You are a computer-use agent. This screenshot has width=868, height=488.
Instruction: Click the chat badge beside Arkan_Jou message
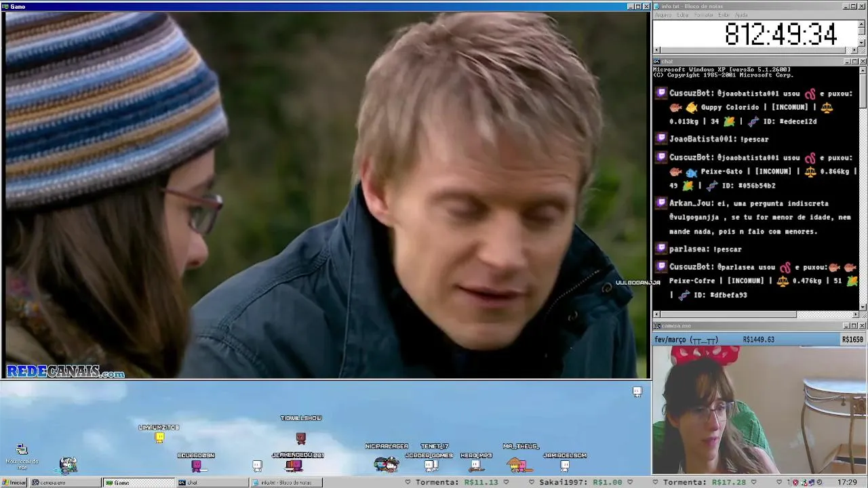(x=662, y=203)
